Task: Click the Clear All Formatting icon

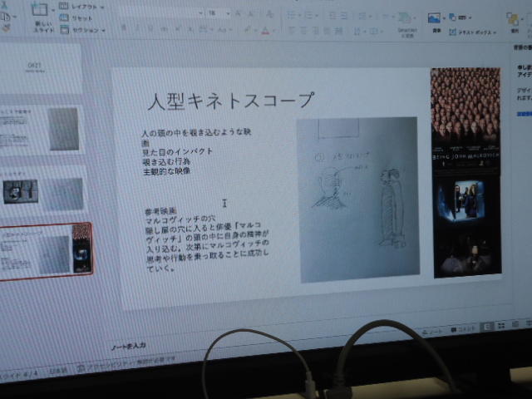Action: (269, 14)
